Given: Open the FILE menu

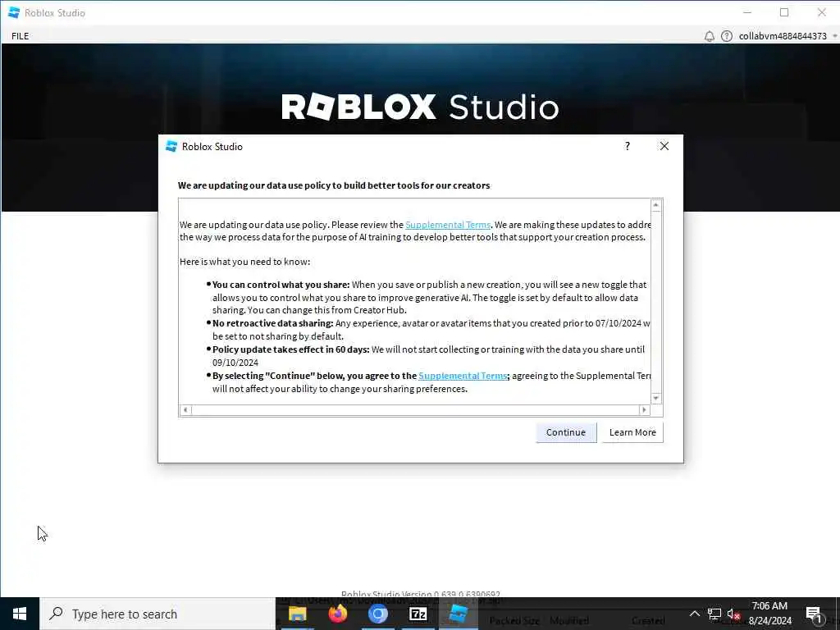Looking at the screenshot, I should 21,36.
